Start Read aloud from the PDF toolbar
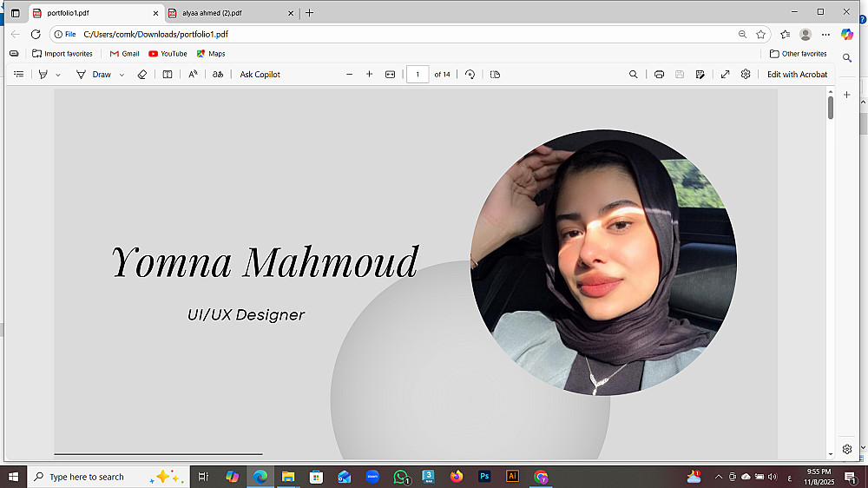868x488 pixels. (x=193, y=74)
